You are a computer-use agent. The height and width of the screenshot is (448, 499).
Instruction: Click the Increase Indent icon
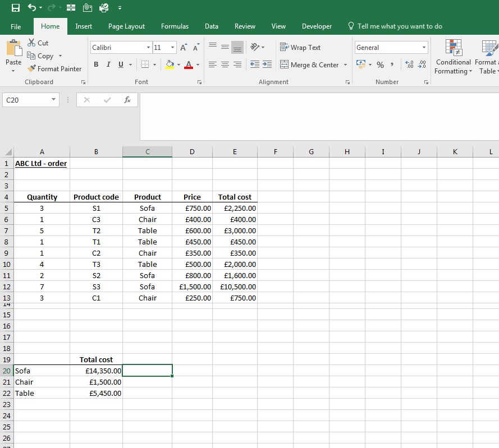pos(267,64)
